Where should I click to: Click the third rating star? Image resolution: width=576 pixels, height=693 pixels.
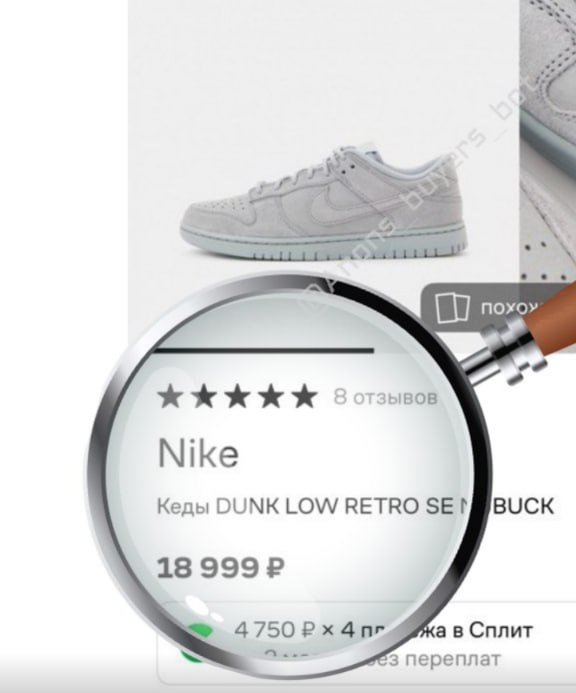[239, 396]
